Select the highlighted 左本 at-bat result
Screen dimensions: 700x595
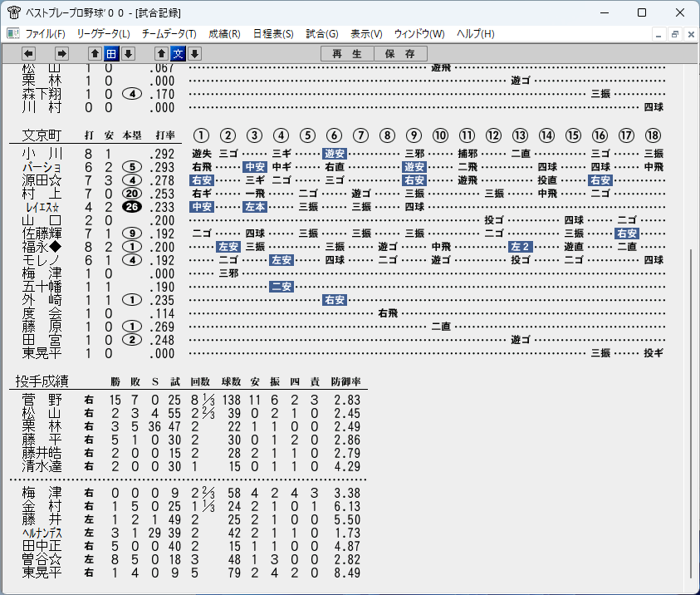254,207
